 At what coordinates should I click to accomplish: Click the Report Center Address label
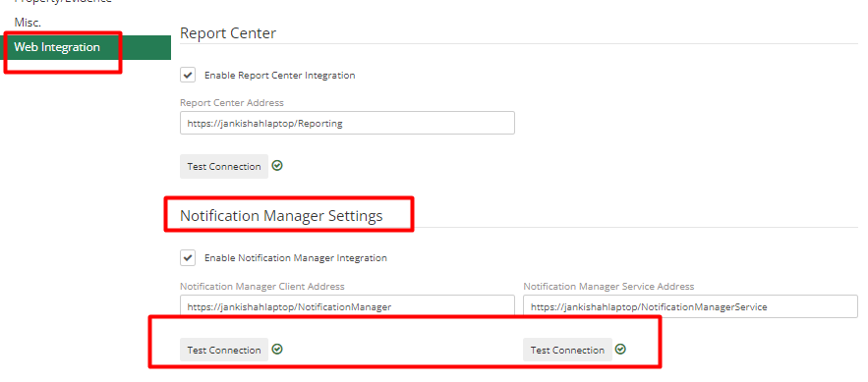(232, 103)
